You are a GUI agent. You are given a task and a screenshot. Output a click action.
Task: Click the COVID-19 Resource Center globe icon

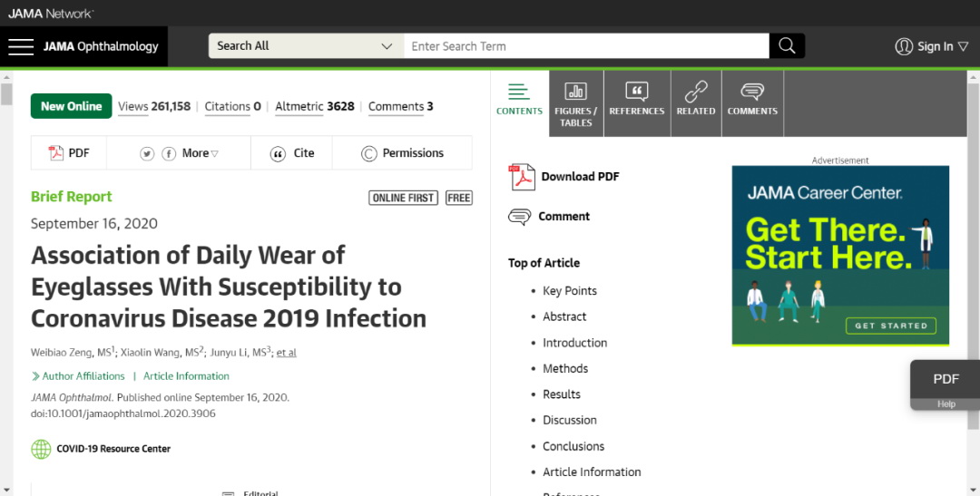tap(41, 449)
